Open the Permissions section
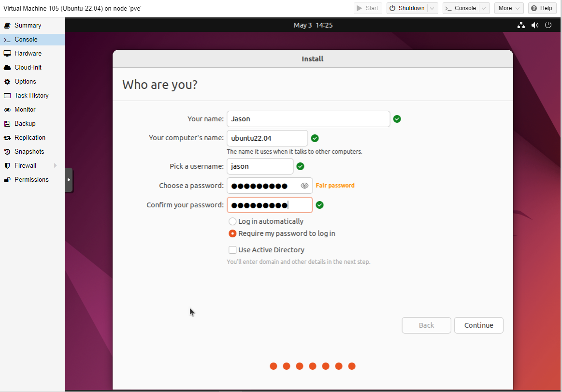This screenshot has width=562, height=392. click(x=31, y=180)
